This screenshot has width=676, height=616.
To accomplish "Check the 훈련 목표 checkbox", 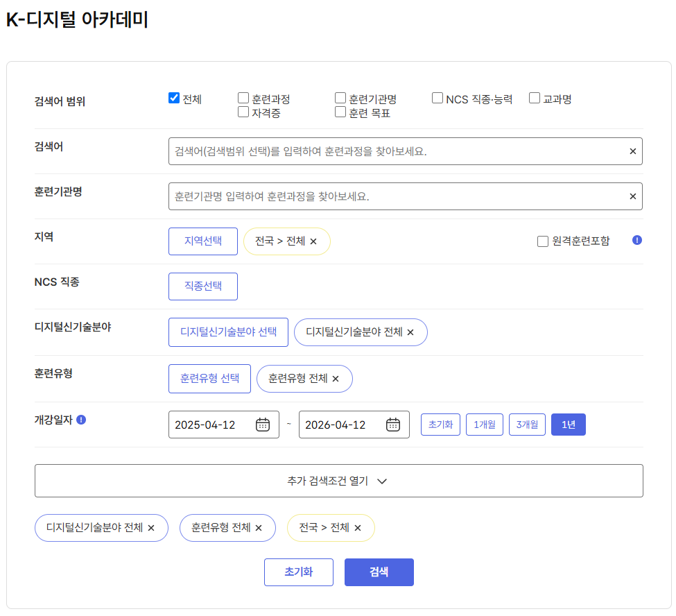I will point(340,112).
